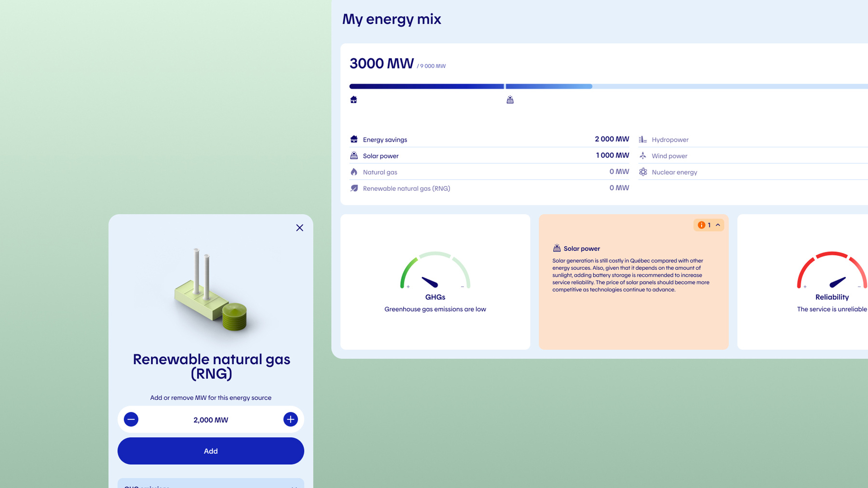Click the Energy savings house icon in list

coord(354,139)
